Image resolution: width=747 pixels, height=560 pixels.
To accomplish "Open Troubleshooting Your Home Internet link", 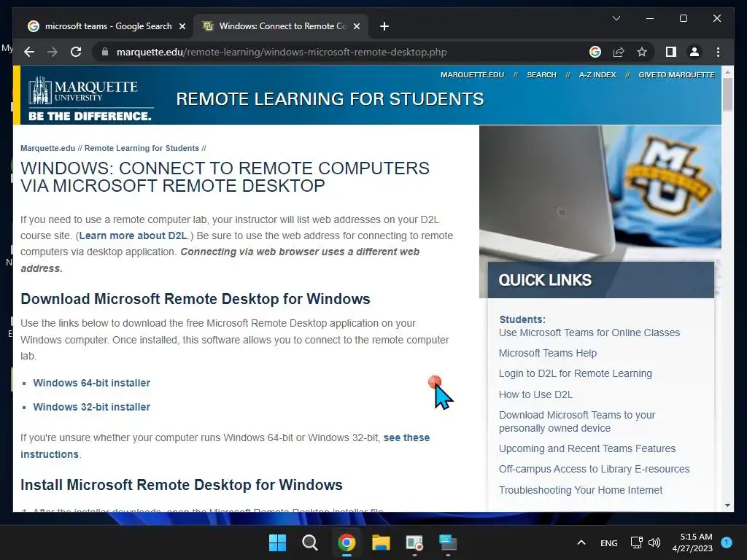I will click(581, 490).
